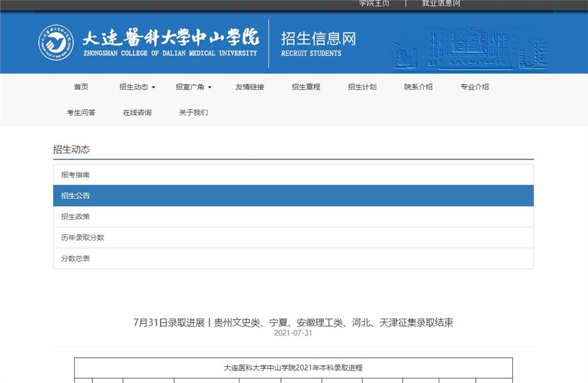Click the 7月31日录取进展 article title

(x=293, y=322)
